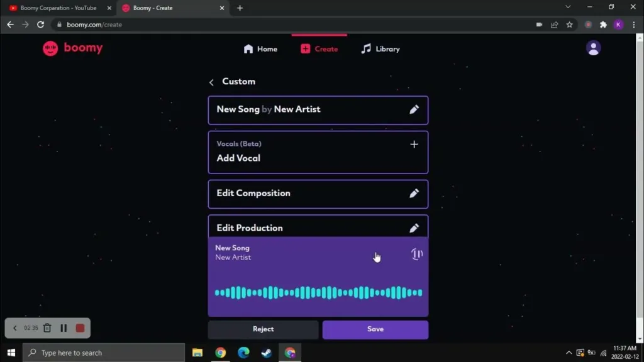The image size is (644, 362).
Task: Open Edit Composition via its pencil icon
Action: click(414, 194)
